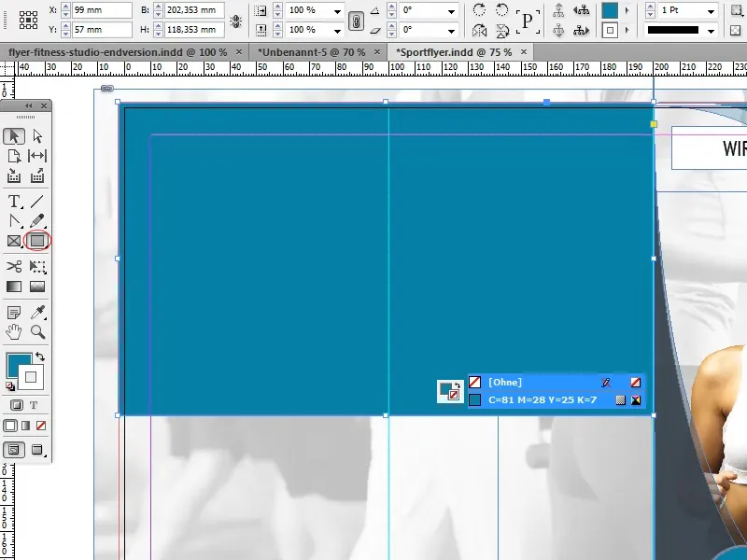Switch to Sportflyer.indd document tab
The width and height of the screenshot is (747, 560).
[x=454, y=52]
